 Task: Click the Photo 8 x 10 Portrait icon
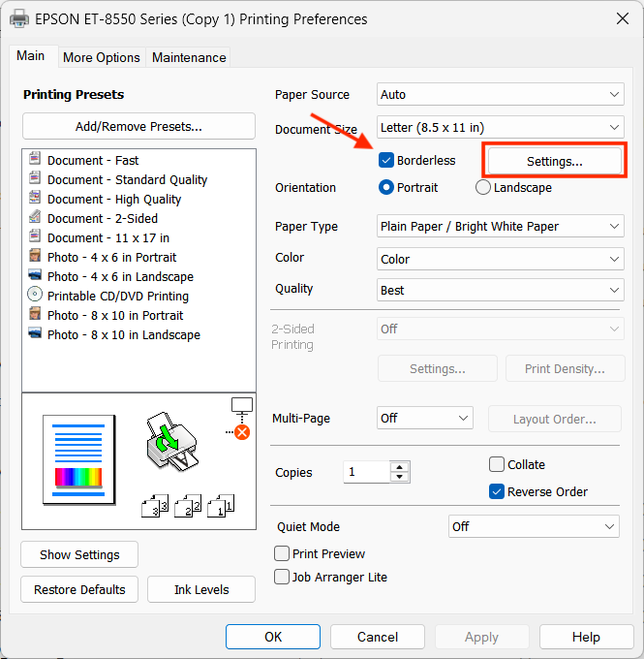[35, 314]
